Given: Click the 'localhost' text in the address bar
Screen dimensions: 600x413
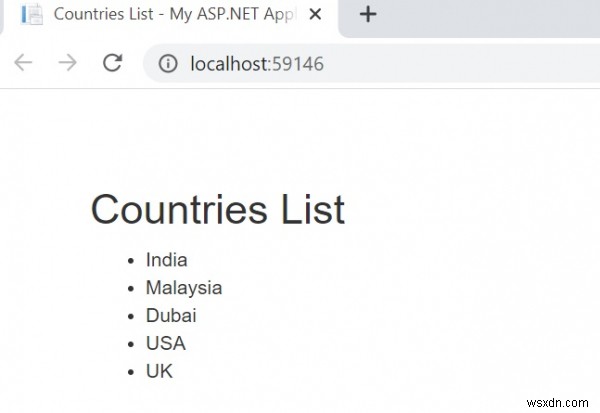Looking at the screenshot, I should (x=228, y=64).
